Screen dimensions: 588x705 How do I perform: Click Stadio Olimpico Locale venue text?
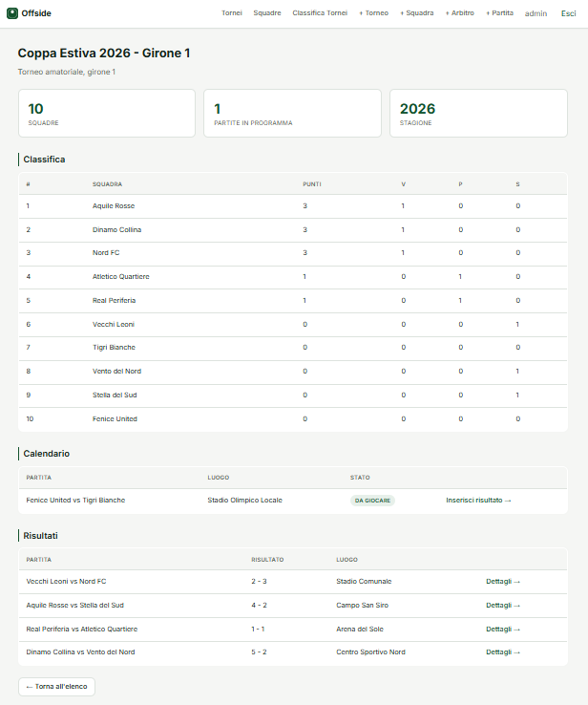coord(244,500)
